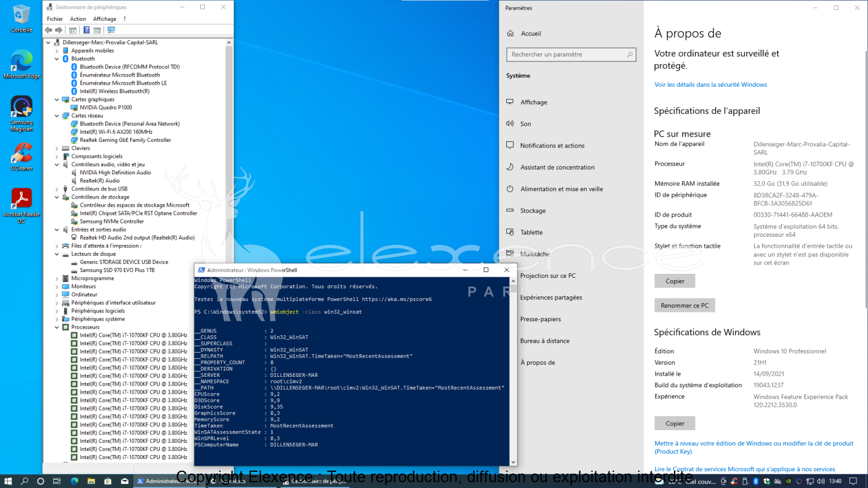Collapse the Cartes réseau category
868x488 pixels.
(57, 116)
